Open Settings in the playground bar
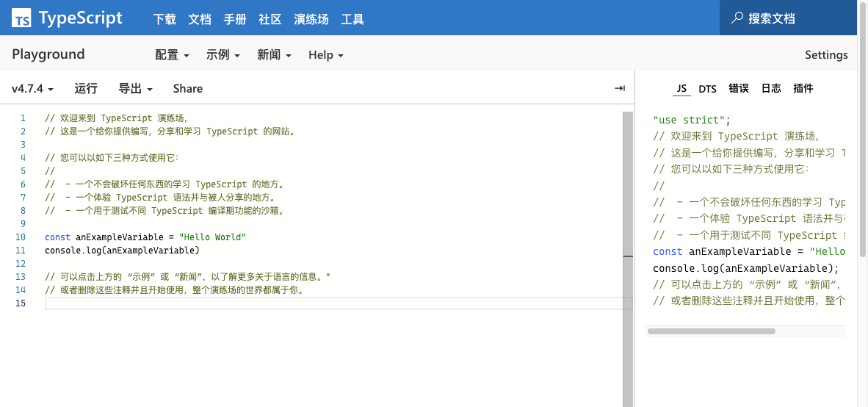Viewport: 868px width, 407px height. point(826,55)
